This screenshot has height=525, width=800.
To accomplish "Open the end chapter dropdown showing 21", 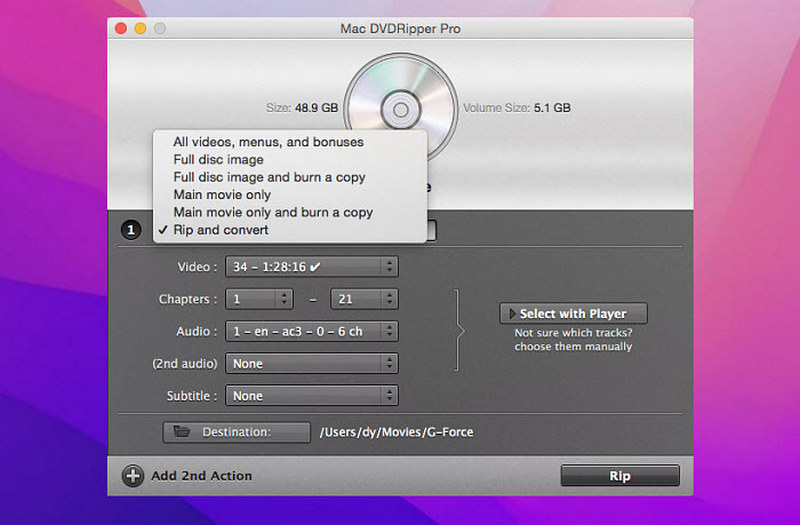I will pyautogui.click(x=363, y=299).
